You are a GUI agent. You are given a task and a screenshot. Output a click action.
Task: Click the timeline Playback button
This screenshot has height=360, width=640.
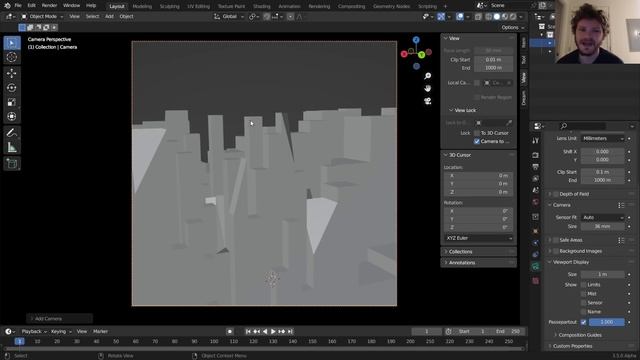click(x=34, y=331)
